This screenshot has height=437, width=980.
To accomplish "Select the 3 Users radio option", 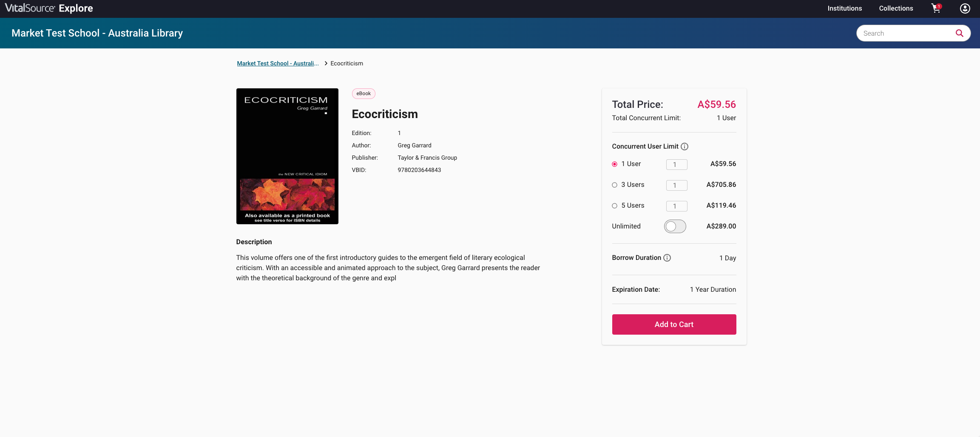I will tap(614, 185).
